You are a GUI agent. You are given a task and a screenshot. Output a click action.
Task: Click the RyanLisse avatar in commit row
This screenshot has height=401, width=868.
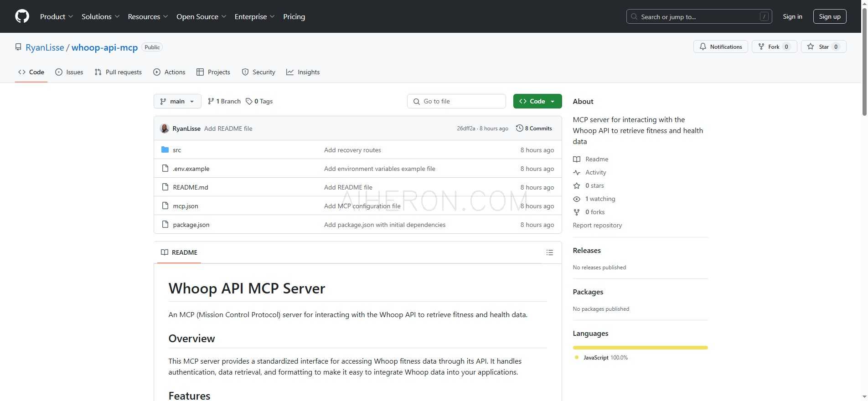165,129
